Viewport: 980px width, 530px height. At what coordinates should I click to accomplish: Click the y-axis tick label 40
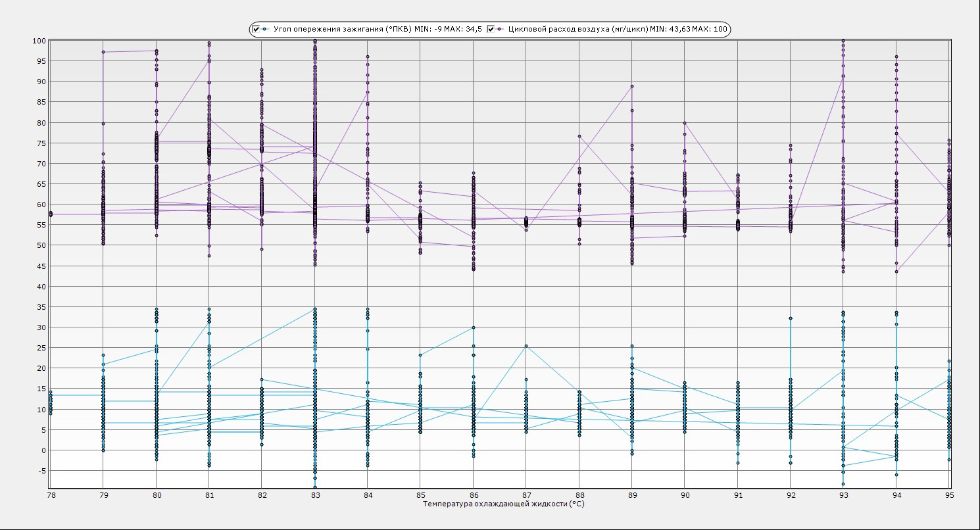tap(40, 287)
